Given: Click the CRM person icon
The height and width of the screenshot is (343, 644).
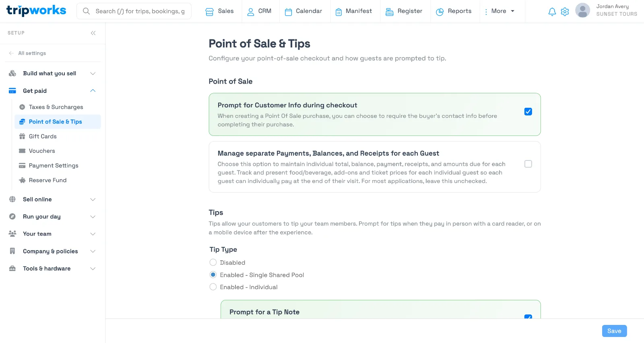Looking at the screenshot, I should (251, 12).
